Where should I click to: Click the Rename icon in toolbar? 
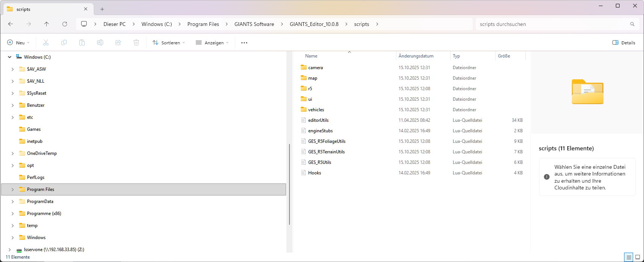point(100,43)
